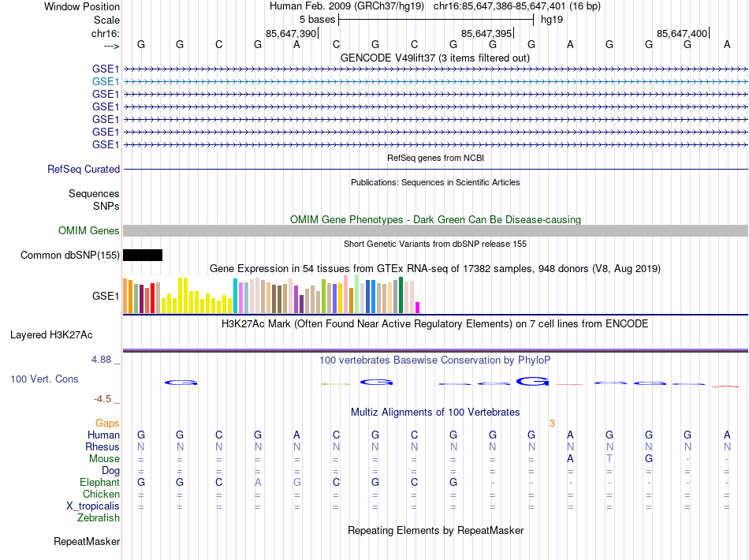Click the gray A base in Elephant row
The image size is (749, 560).
pyautogui.click(x=258, y=482)
